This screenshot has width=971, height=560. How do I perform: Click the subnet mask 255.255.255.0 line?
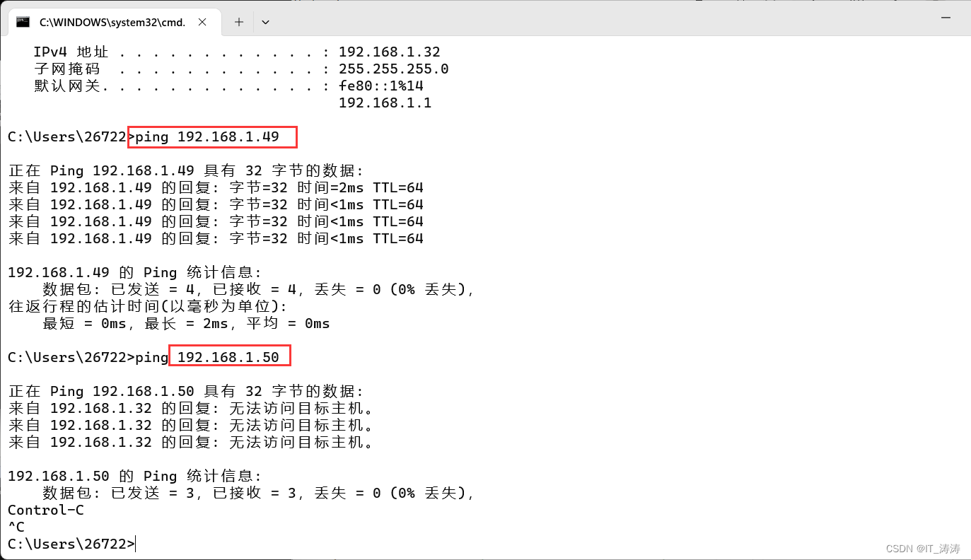[241, 69]
